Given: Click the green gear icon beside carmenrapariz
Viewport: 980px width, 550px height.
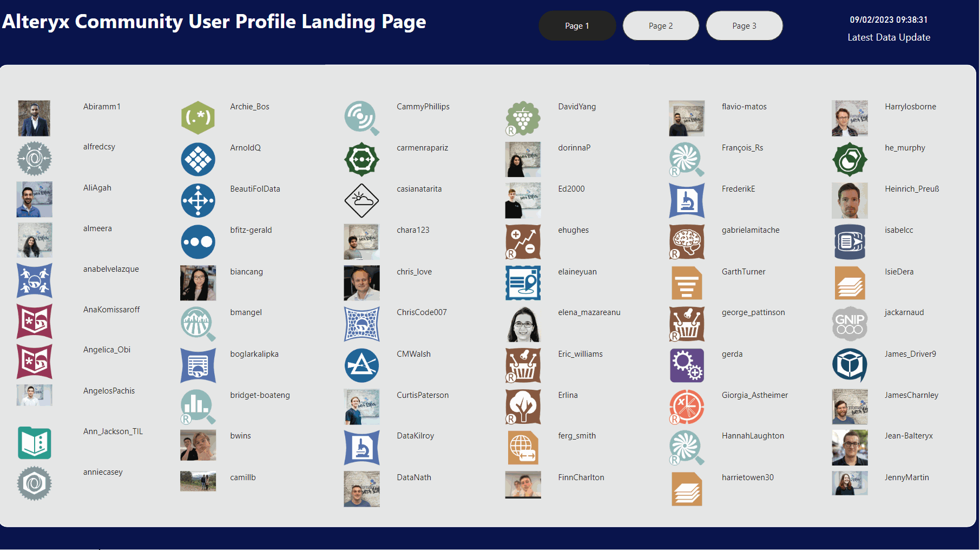Looking at the screenshot, I should pyautogui.click(x=361, y=159).
